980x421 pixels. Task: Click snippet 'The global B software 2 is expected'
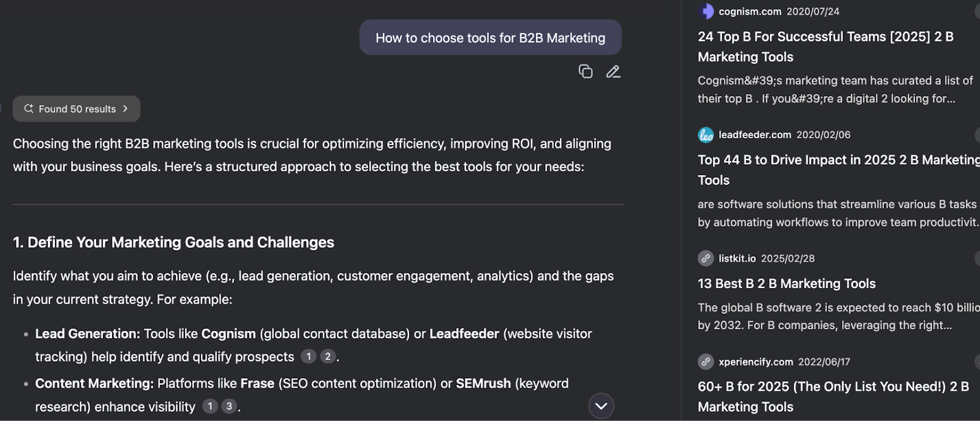click(x=839, y=316)
